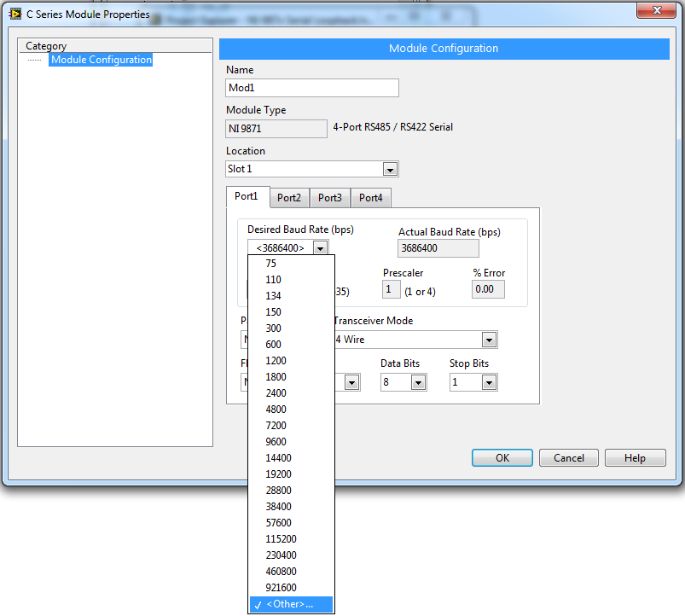The image size is (685, 616).
Task: Choose 19200 baud rate option
Action: coord(291,474)
